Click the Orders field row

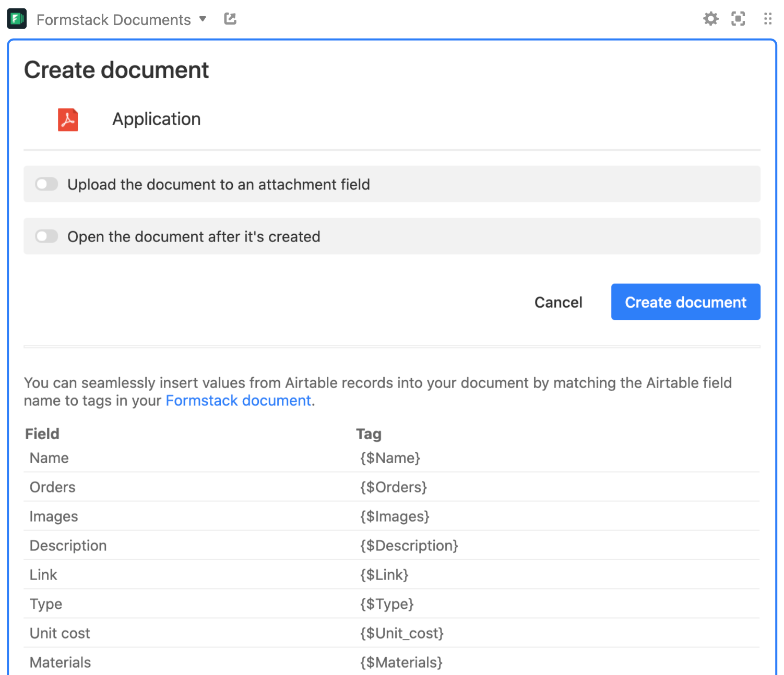tap(391, 487)
